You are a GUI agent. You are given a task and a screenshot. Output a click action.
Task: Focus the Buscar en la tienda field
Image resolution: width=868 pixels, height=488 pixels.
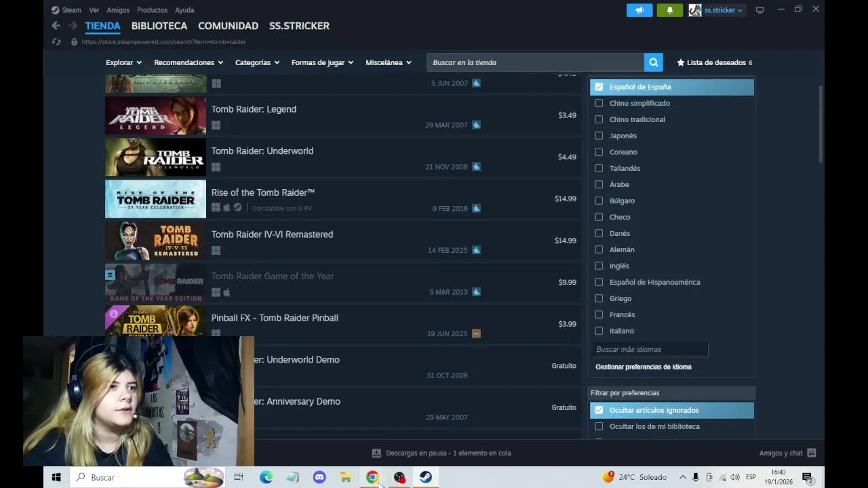point(535,62)
